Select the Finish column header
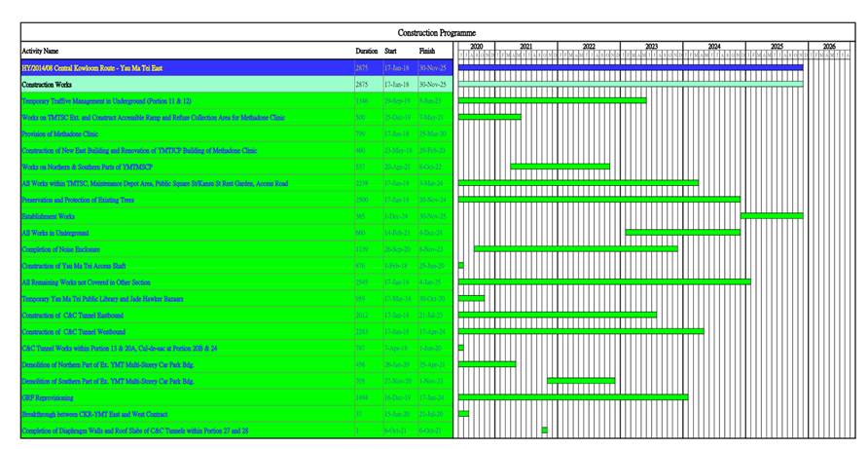The image size is (868, 449). [427, 51]
